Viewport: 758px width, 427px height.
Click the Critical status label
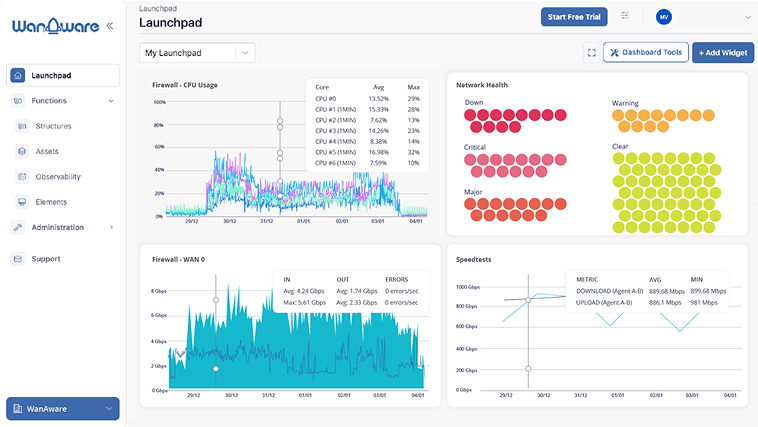475,147
